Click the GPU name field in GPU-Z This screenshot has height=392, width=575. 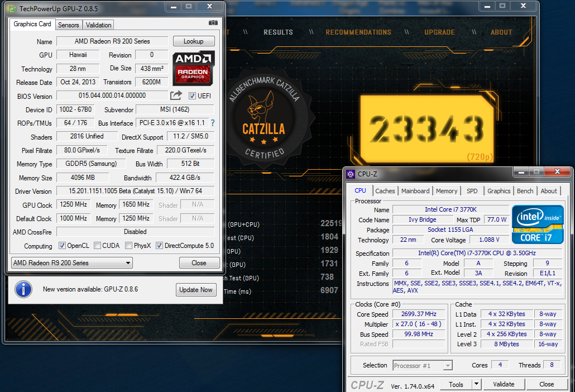pos(112,41)
